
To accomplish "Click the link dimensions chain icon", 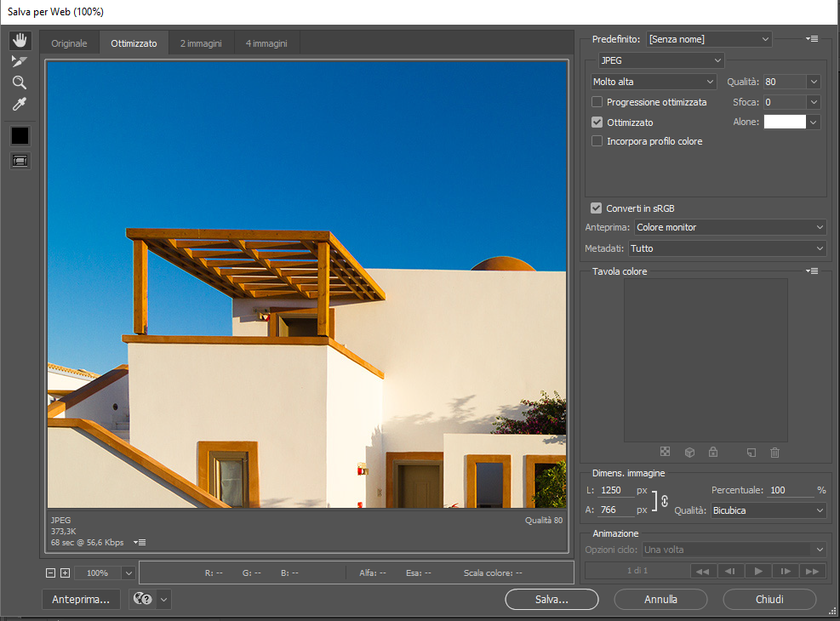I will 665,501.
